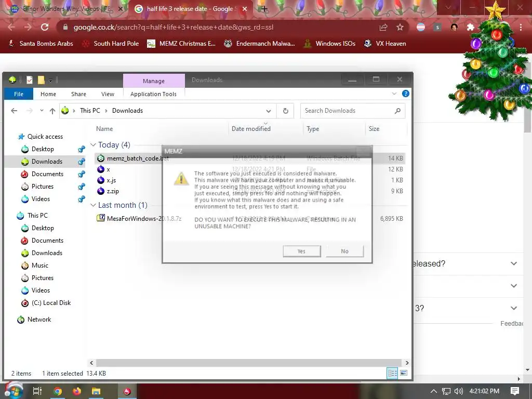Open Firefox from the taskbar
The image size is (532, 399).
(77, 391)
